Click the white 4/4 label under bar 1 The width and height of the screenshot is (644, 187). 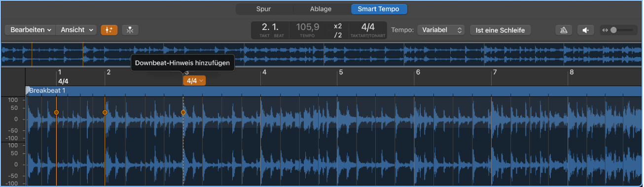(63, 81)
